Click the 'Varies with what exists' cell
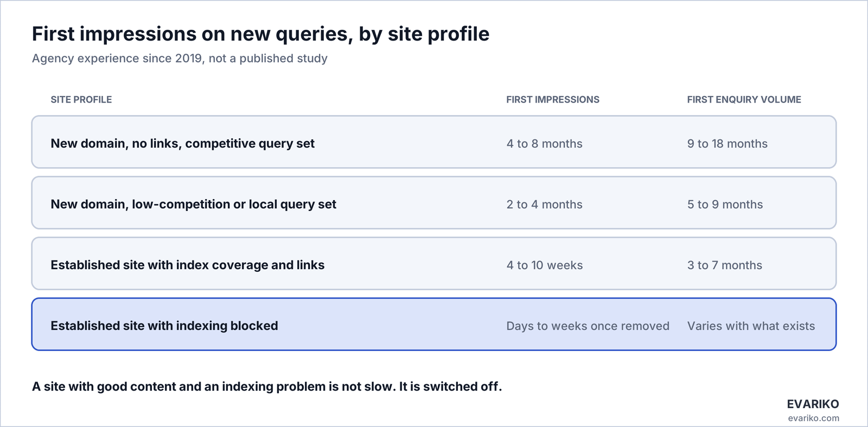 click(751, 326)
